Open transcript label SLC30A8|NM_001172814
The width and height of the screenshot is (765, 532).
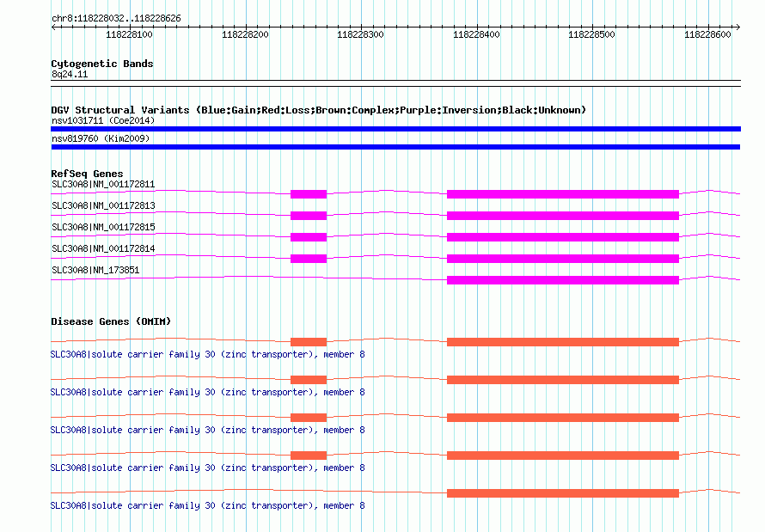coord(103,248)
